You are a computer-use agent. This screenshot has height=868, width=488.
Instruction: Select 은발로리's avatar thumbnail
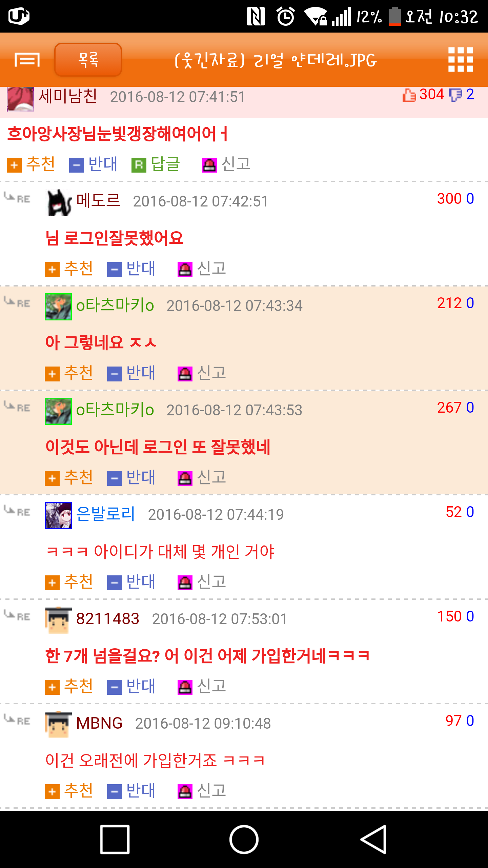tap(58, 515)
